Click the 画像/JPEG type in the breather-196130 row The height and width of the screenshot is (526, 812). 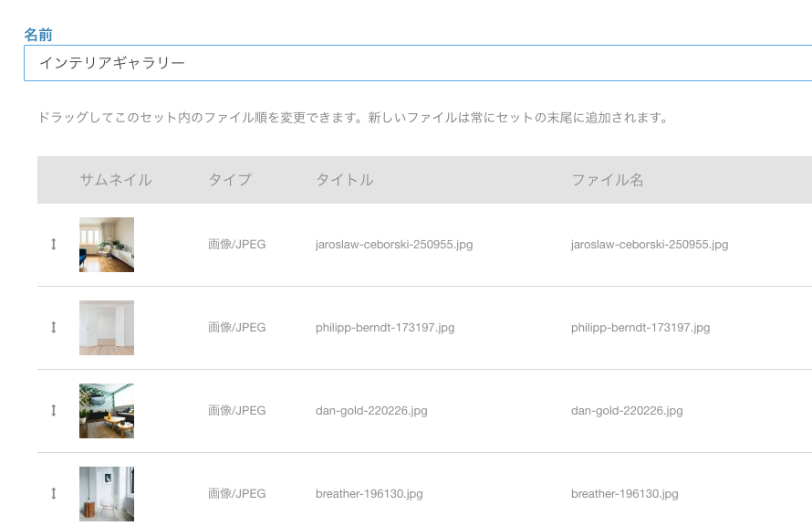(x=236, y=494)
